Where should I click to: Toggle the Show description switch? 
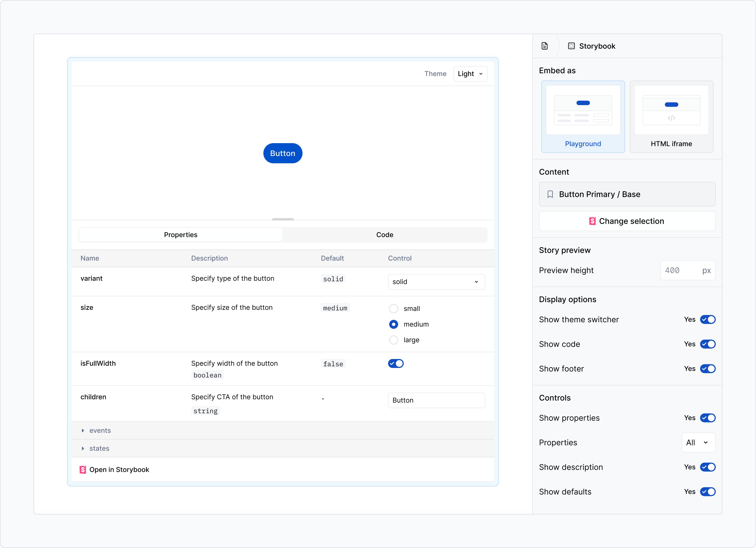[x=708, y=467]
